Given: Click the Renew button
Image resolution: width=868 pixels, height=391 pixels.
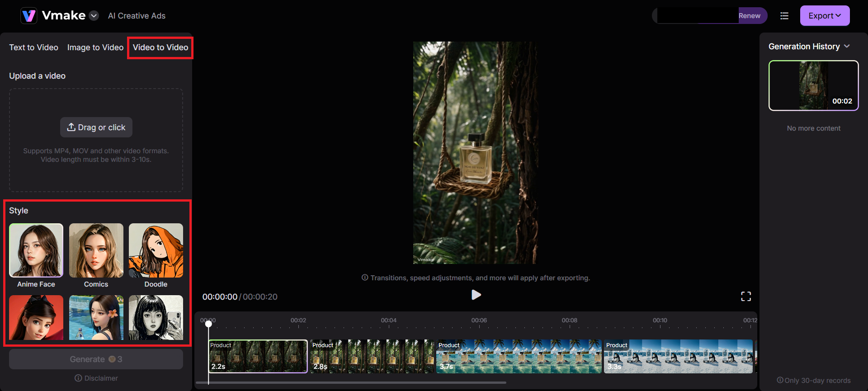Looking at the screenshot, I should [750, 16].
